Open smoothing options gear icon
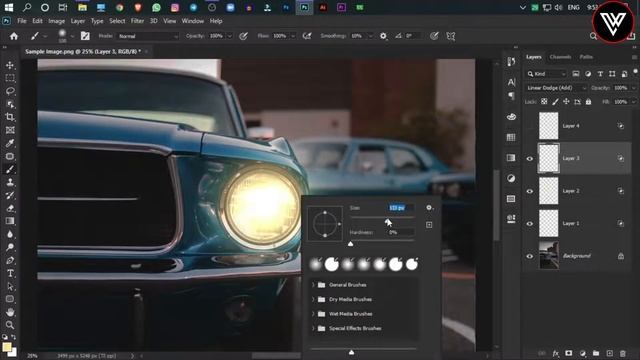This screenshot has height=360, width=640. (x=383, y=36)
